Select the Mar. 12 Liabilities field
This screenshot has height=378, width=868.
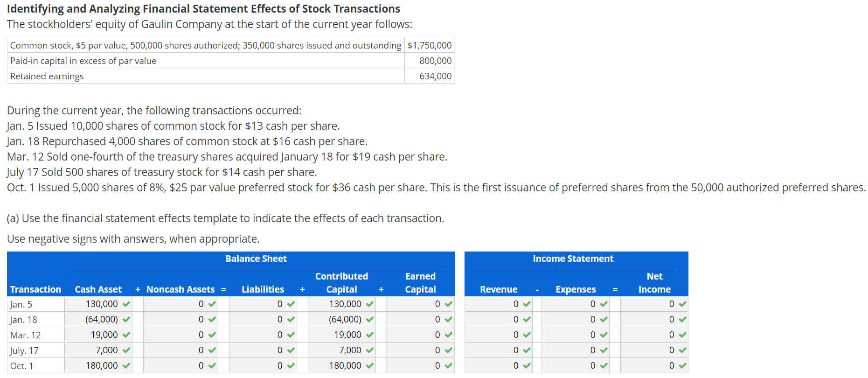click(x=263, y=335)
